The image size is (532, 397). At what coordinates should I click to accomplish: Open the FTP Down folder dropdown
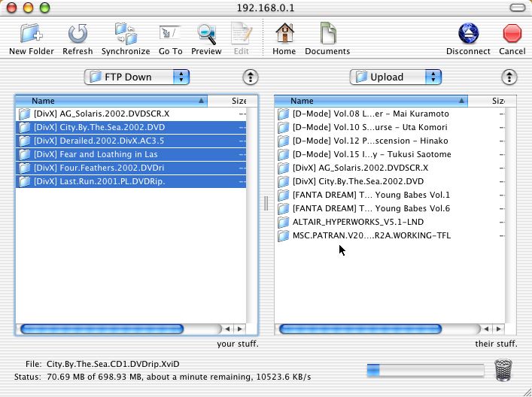point(137,77)
